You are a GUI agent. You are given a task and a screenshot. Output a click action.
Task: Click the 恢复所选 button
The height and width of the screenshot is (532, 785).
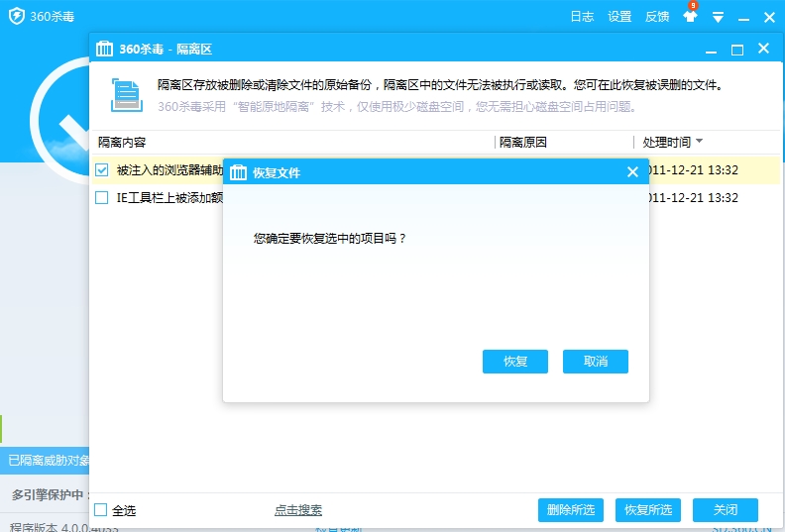(x=648, y=510)
